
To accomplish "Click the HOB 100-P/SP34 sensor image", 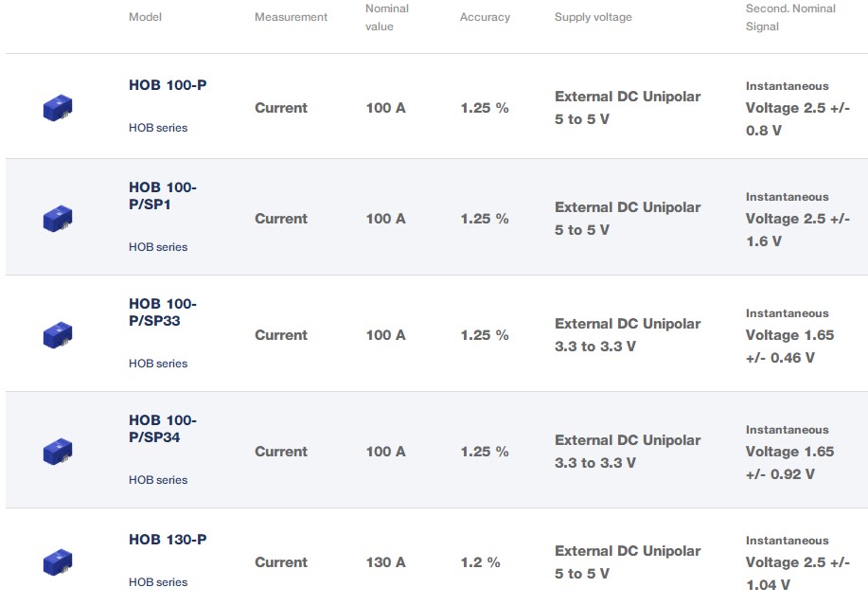I will [x=58, y=452].
